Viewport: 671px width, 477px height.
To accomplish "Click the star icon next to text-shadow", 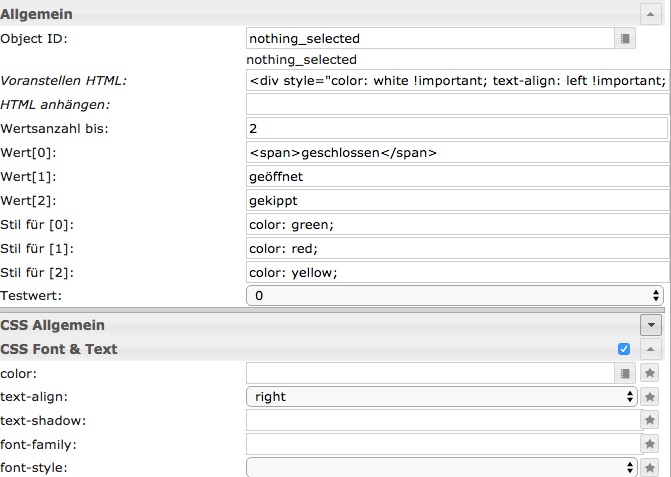I will (650, 421).
